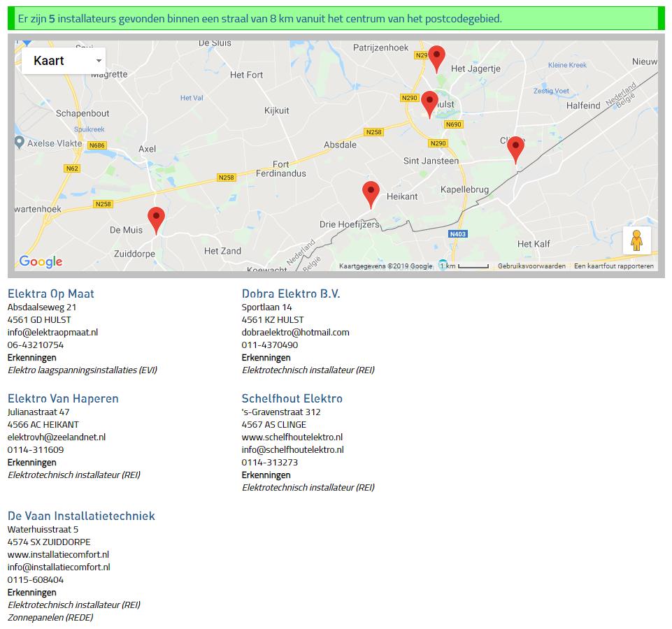Click the N403 road shield on the map
The width and height of the screenshot is (672, 629).
point(458,234)
